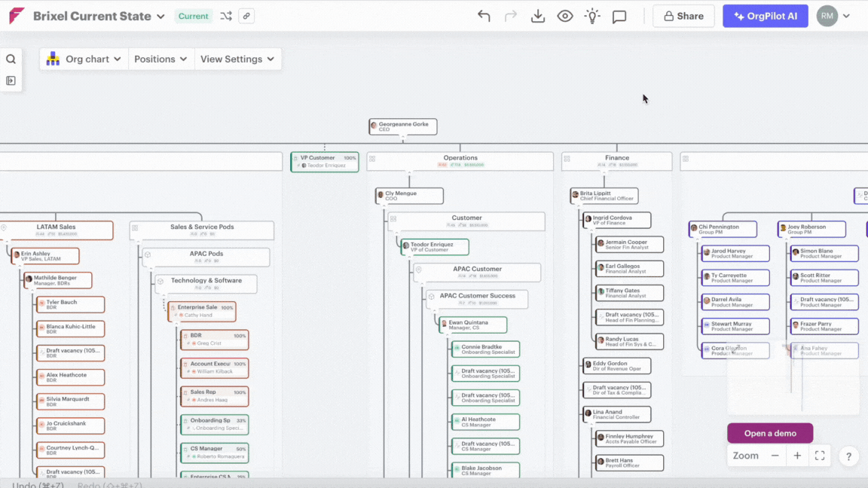Select the Connie Bradtke card
Screen dimensions: 868x488
[486, 349]
